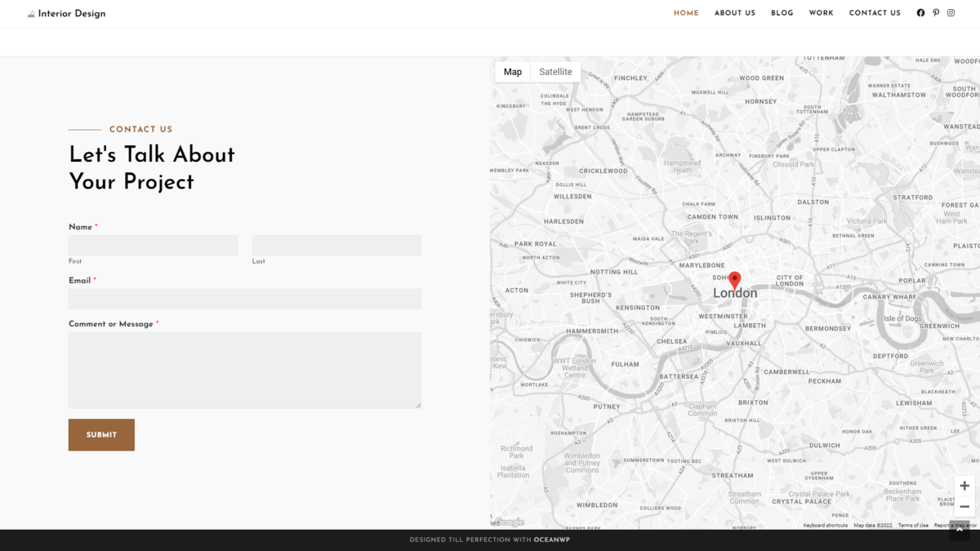The height and width of the screenshot is (551, 980).
Task: Click the 'CRICKLEWOOD' map label
Action: (604, 171)
